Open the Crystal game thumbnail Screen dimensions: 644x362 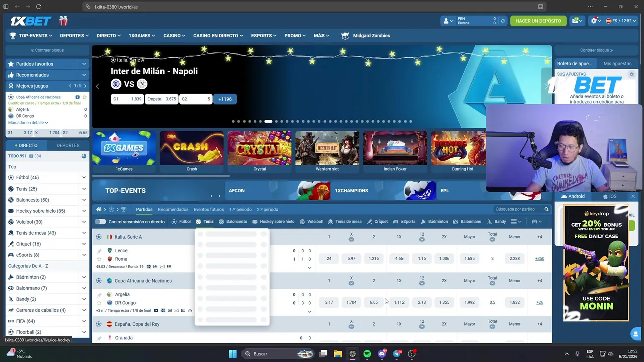(260, 152)
